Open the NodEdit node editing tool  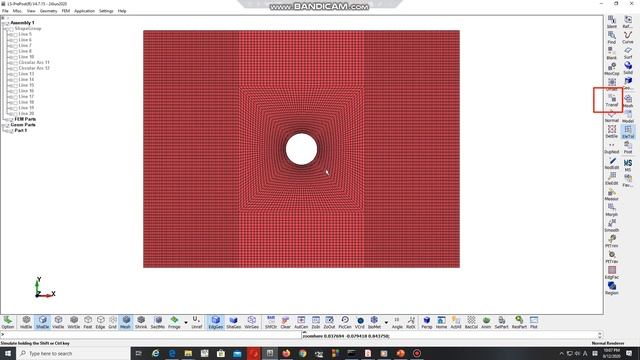coord(611,163)
